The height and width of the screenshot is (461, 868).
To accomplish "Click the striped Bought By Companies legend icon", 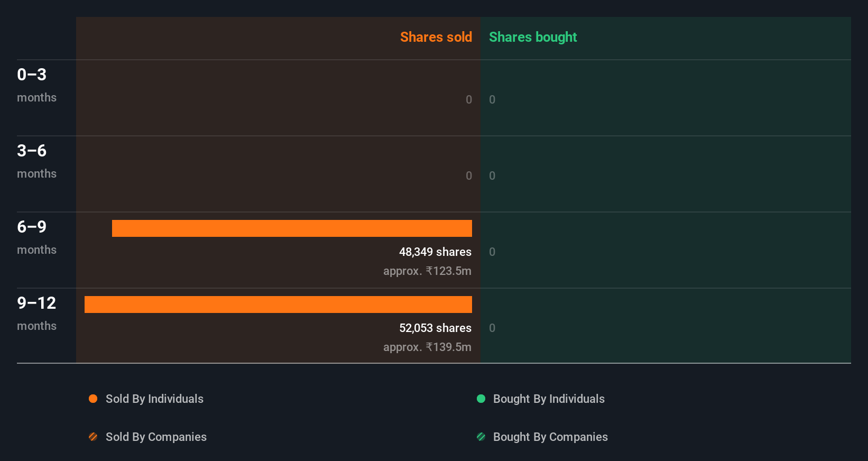I will point(481,437).
